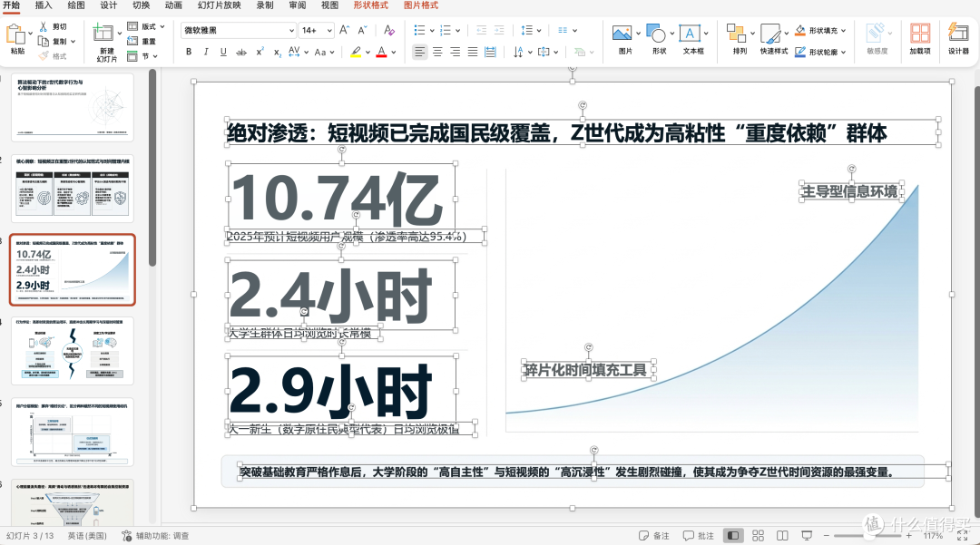Open Notes (备注) in status bar

[x=653, y=536]
